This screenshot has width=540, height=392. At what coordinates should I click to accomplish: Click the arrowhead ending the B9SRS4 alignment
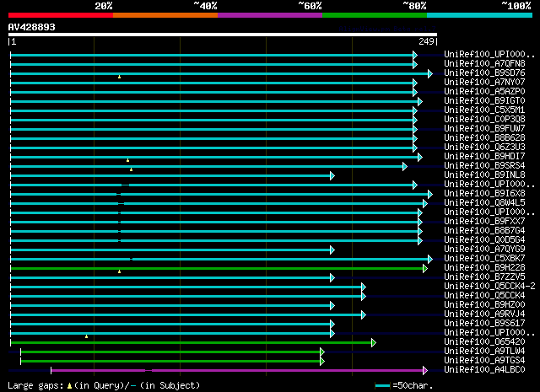pyautogui.click(x=405, y=167)
